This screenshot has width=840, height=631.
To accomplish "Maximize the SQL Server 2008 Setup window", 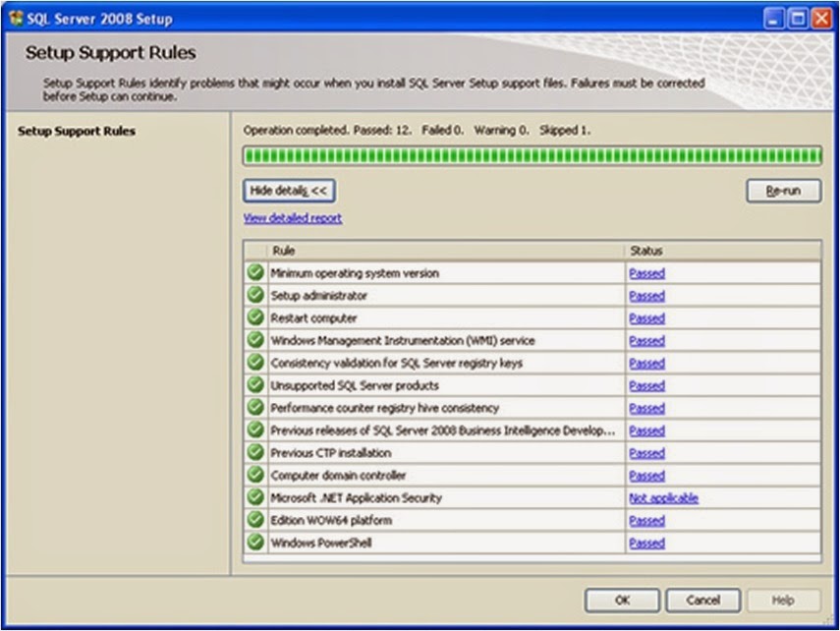I will pos(798,19).
